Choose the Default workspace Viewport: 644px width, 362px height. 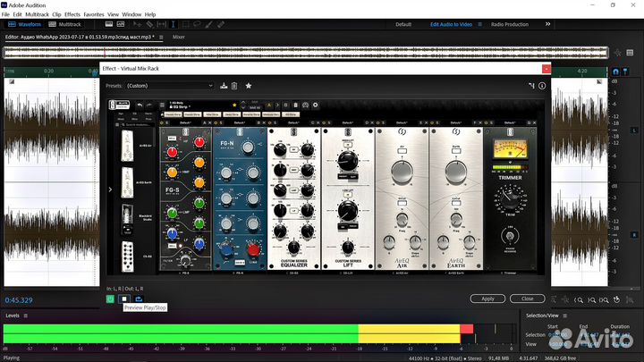403,25
